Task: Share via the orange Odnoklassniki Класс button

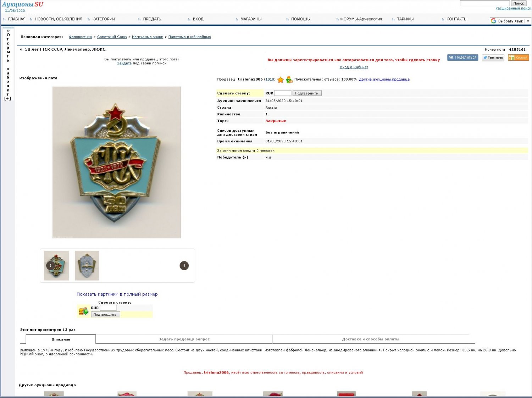Action: tap(518, 58)
